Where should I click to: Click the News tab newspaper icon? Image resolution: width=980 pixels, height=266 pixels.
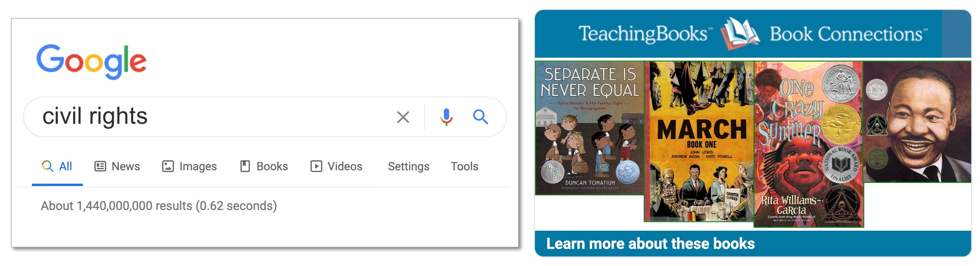[x=100, y=167]
